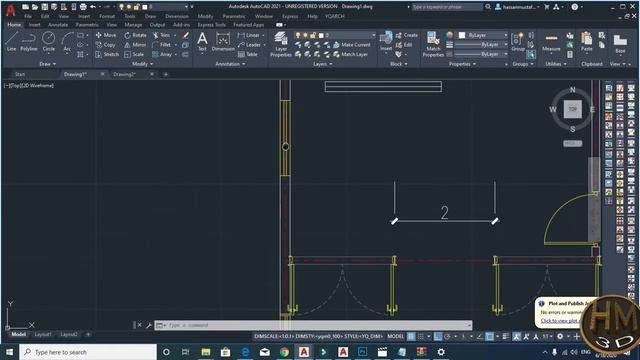Image resolution: width=640 pixels, height=360 pixels.
Task: Switch to the Express Tools ribbon tab
Action: coord(211,25)
